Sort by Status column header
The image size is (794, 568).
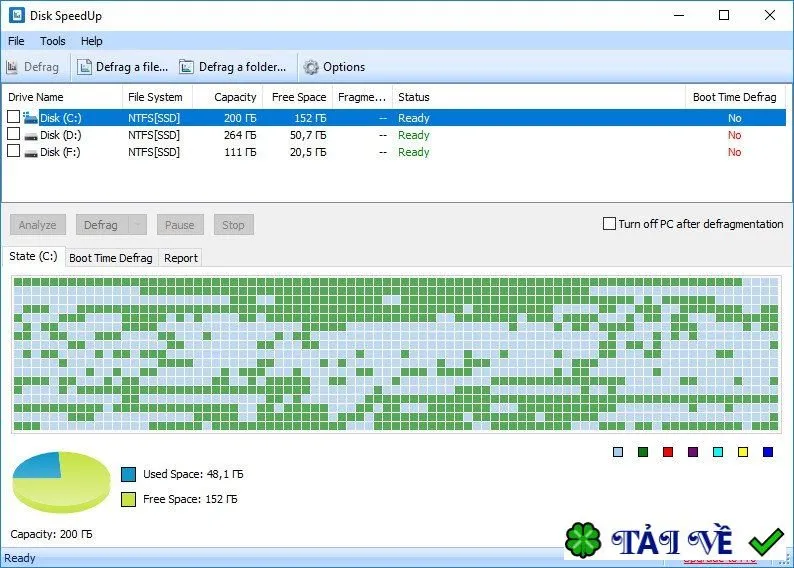[539, 97]
